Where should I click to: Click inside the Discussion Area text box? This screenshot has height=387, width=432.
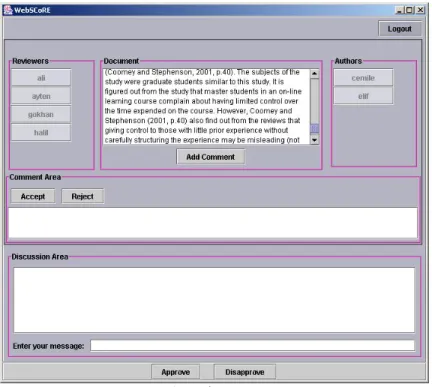(214, 300)
